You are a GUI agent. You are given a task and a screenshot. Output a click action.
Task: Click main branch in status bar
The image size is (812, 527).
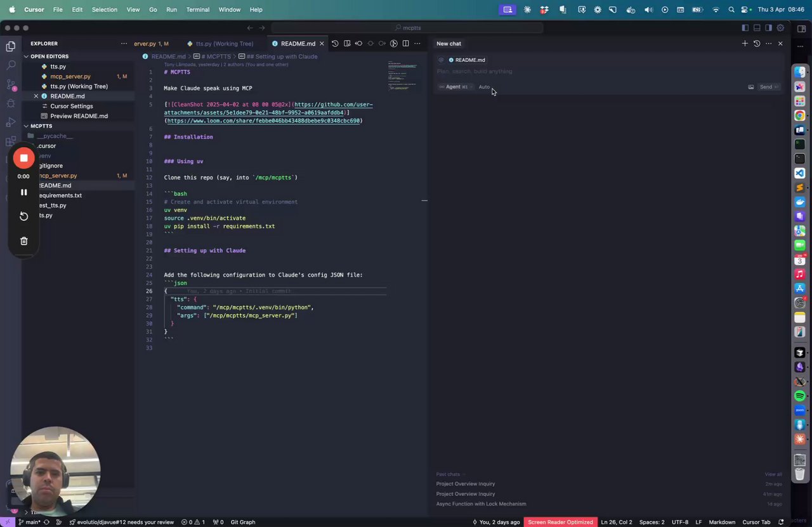(x=29, y=522)
